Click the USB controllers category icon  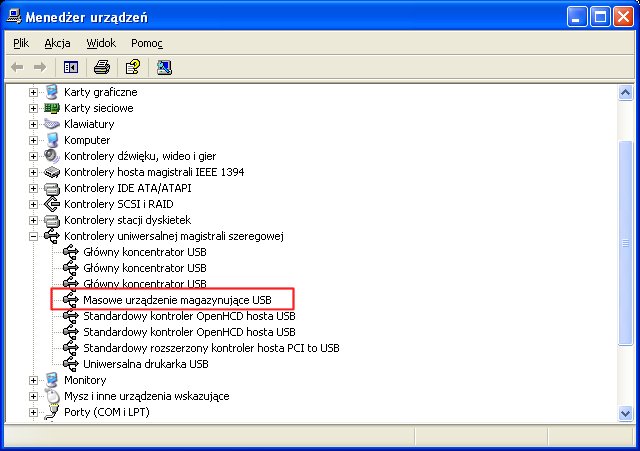(52, 236)
